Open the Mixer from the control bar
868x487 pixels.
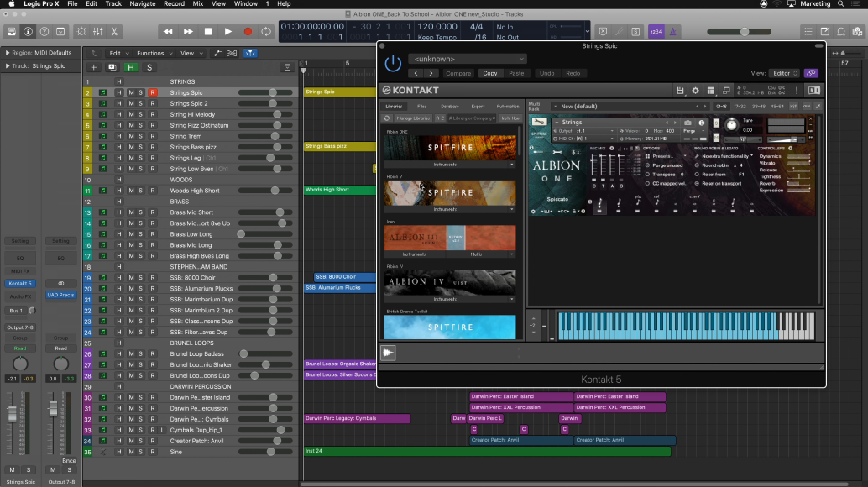97,32
